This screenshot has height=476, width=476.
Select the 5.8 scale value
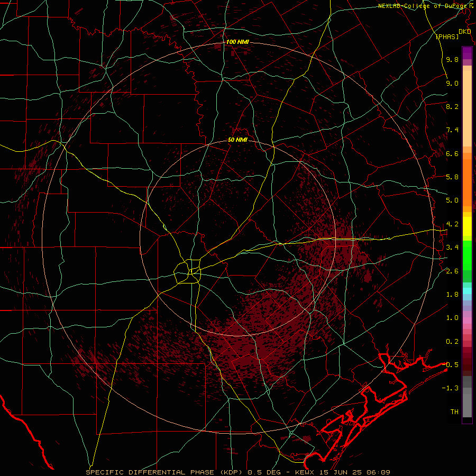(452, 177)
